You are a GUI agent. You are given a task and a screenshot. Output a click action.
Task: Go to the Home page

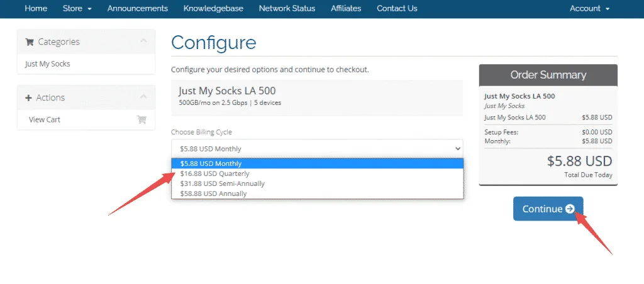tap(36, 9)
